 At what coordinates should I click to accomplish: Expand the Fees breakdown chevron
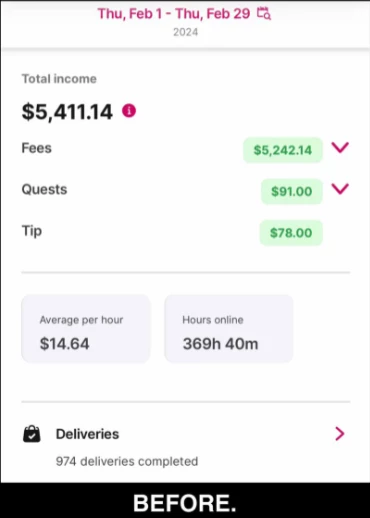pyautogui.click(x=340, y=147)
